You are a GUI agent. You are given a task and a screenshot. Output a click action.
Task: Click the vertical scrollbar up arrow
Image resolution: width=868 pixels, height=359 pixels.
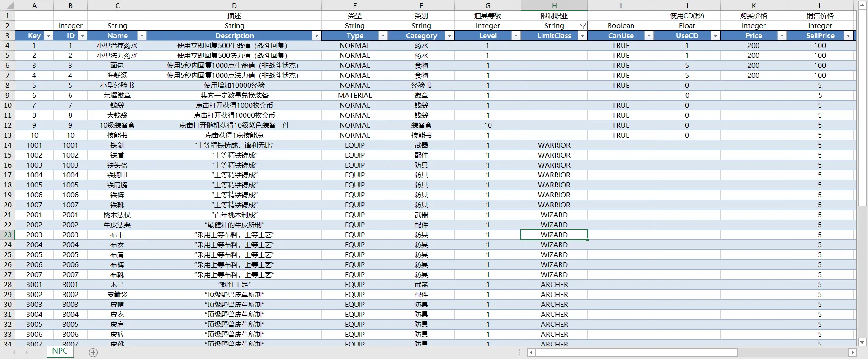(x=862, y=5)
